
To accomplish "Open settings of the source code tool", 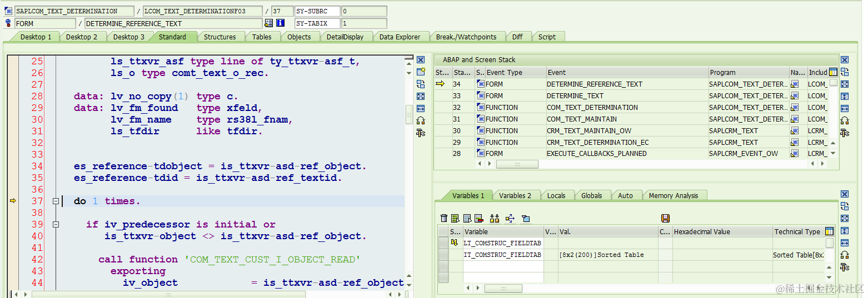I will point(421,133).
